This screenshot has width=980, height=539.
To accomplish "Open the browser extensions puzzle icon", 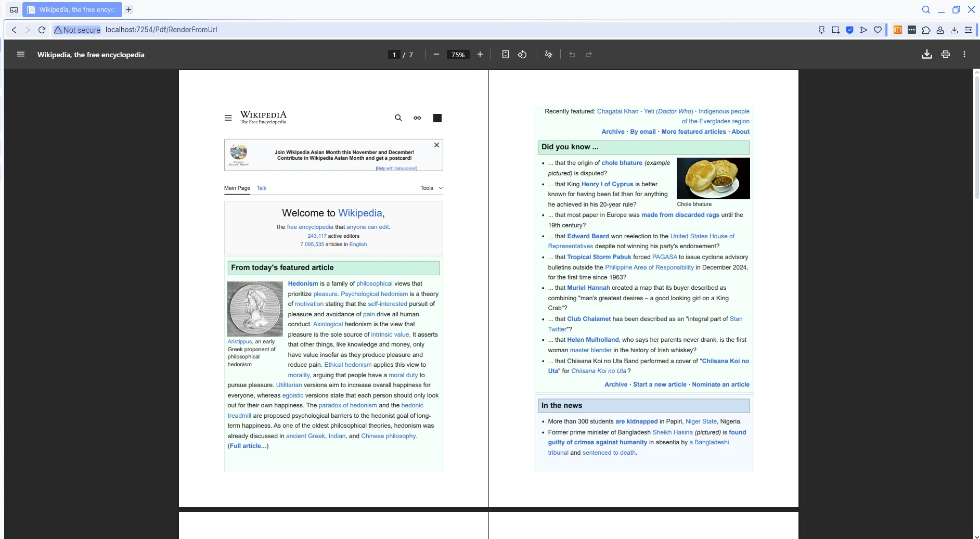I will [926, 30].
